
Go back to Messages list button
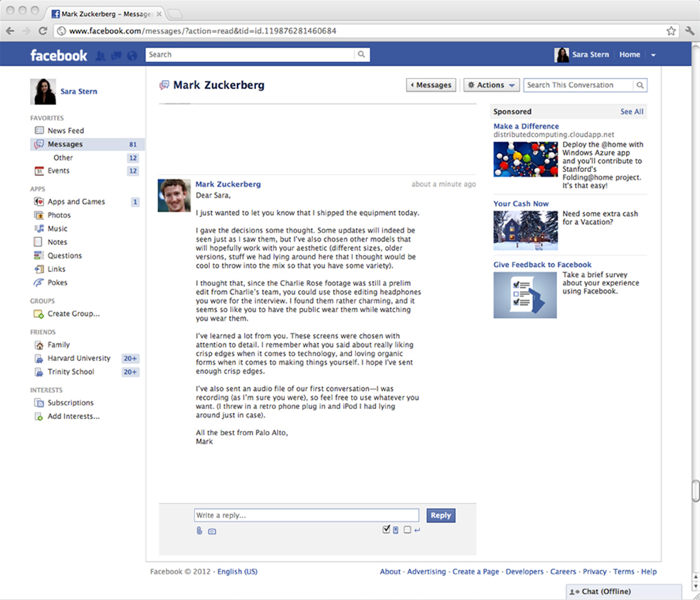click(x=431, y=85)
